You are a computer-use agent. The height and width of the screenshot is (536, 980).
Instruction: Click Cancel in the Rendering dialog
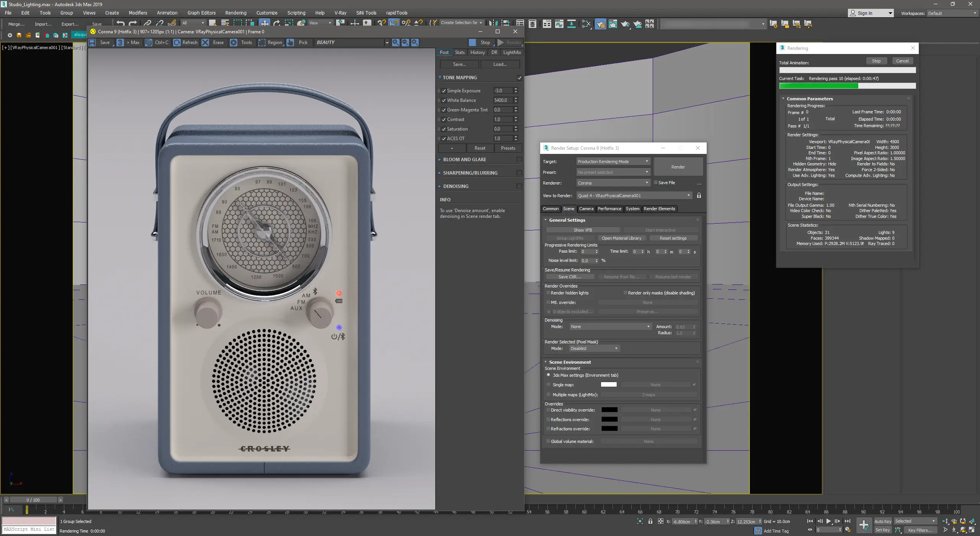coord(902,61)
